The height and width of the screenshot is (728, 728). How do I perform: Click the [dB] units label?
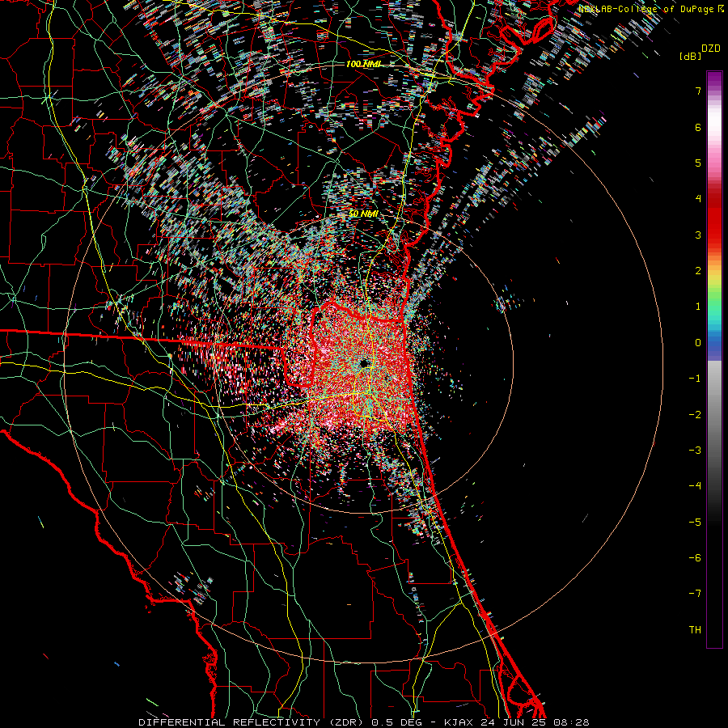[691, 56]
